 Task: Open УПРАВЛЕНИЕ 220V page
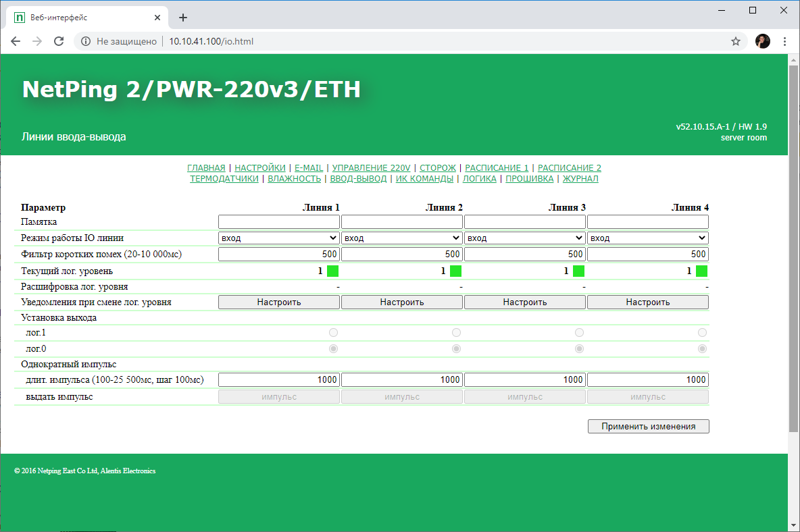coord(371,167)
